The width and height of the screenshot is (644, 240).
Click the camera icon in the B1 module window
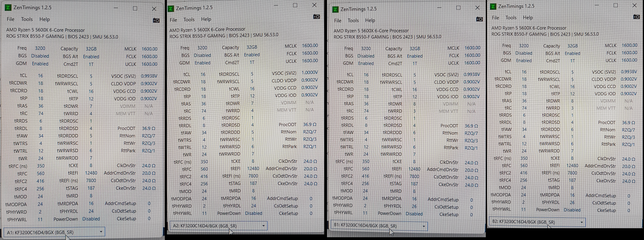click(479, 19)
